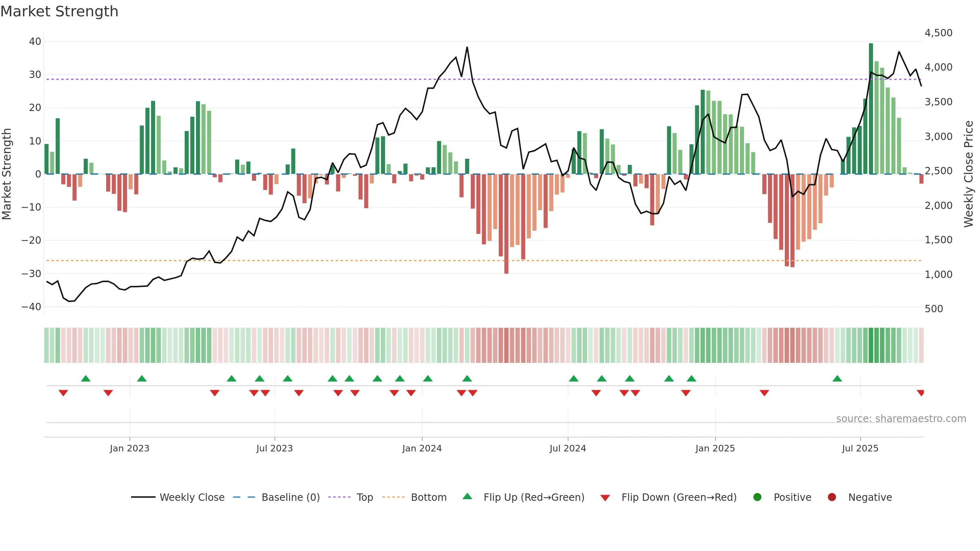Viewport: 980px width, 551px height.
Task: Click the red Negative circle legend icon
Action: click(832, 497)
